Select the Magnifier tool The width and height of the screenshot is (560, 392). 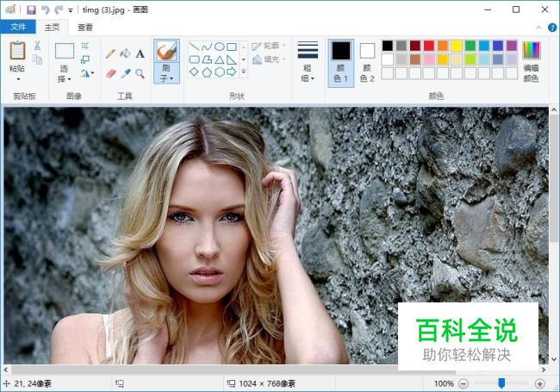coord(140,73)
